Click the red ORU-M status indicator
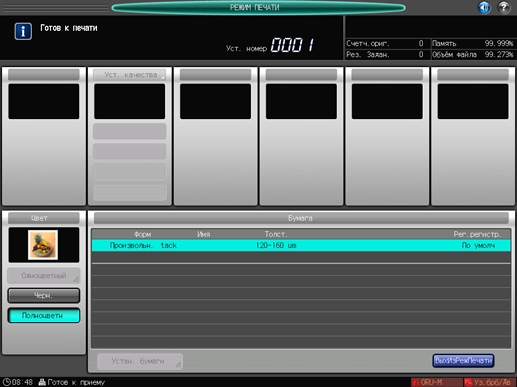 [436, 382]
